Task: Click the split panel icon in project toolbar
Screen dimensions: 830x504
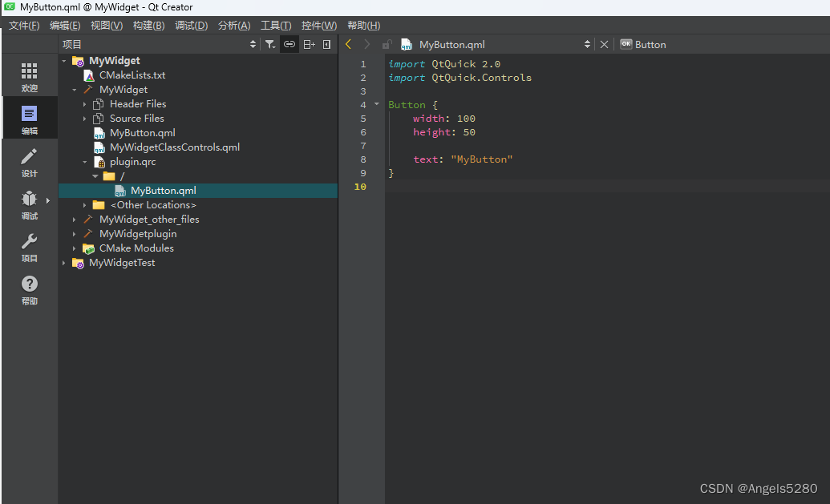Action: tap(309, 45)
